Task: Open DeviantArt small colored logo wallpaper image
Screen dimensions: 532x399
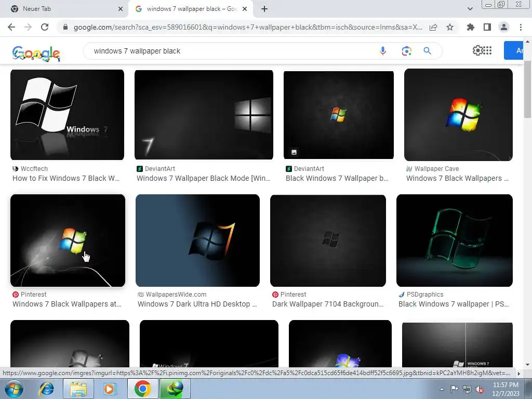Action: point(339,115)
